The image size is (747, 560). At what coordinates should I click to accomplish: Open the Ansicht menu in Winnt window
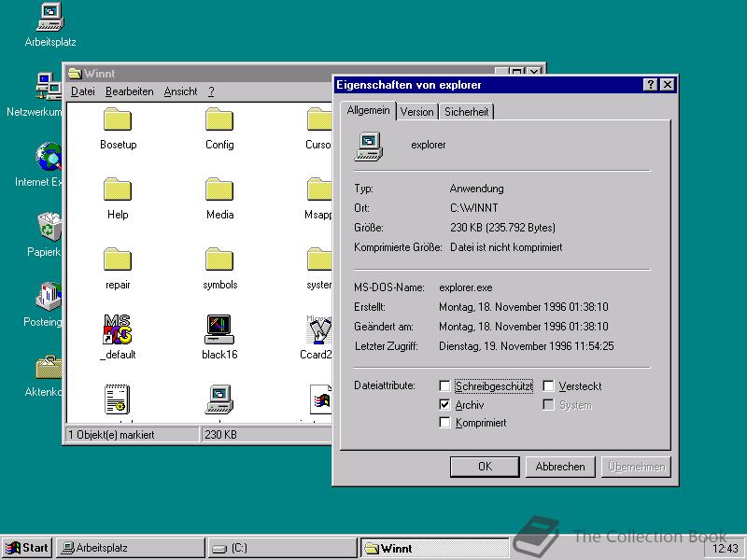pos(180,91)
